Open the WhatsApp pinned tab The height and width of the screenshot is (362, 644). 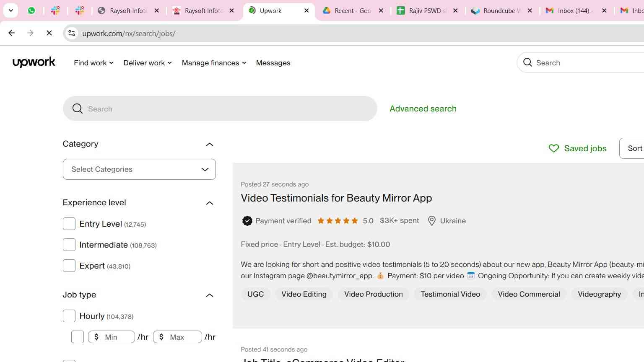pyautogui.click(x=31, y=10)
